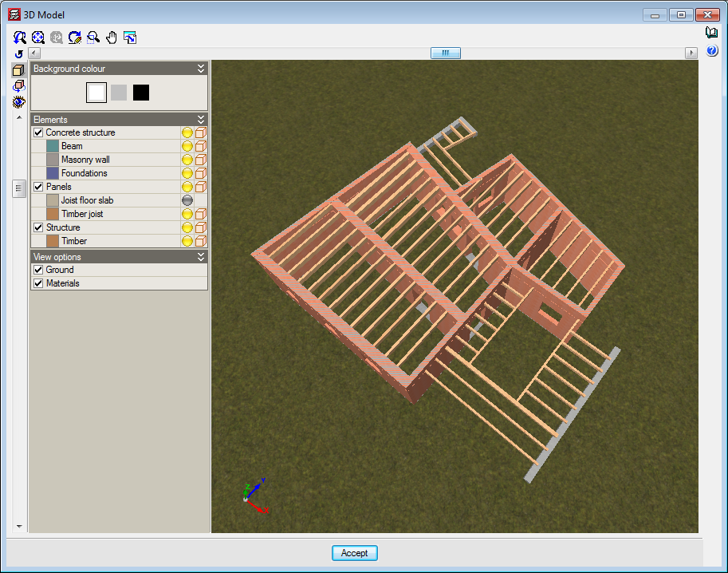
Task: Toggle the Materials checkbox
Action: point(38,283)
